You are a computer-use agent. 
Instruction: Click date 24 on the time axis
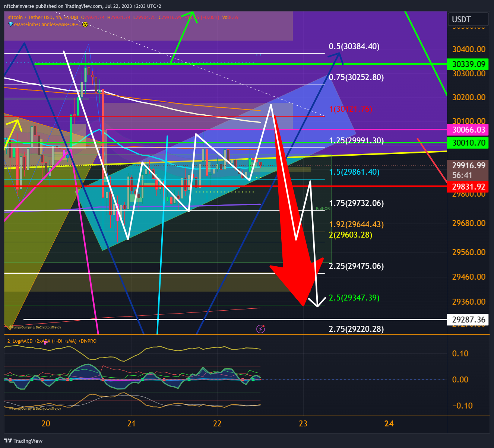point(389,423)
